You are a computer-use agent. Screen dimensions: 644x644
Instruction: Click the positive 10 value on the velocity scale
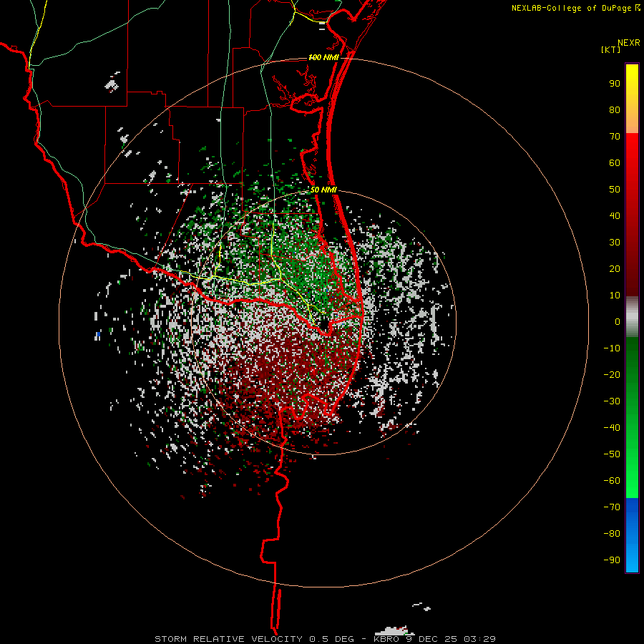point(615,296)
